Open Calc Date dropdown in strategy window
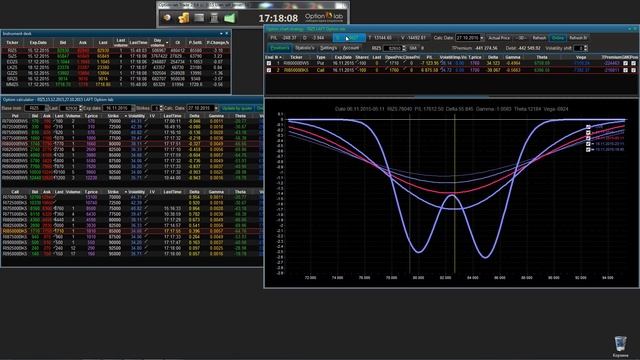This screenshot has width=640, height=360. click(x=482, y=38)
